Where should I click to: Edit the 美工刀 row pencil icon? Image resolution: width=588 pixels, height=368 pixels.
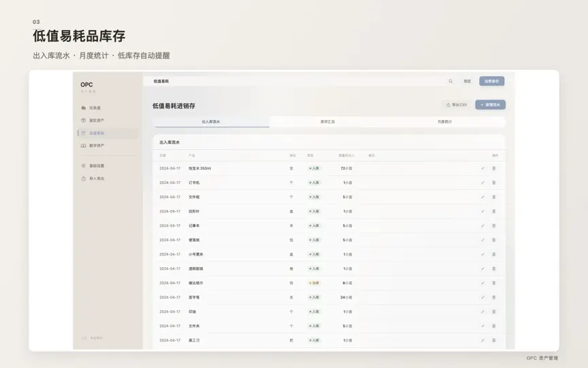(483, 340)
